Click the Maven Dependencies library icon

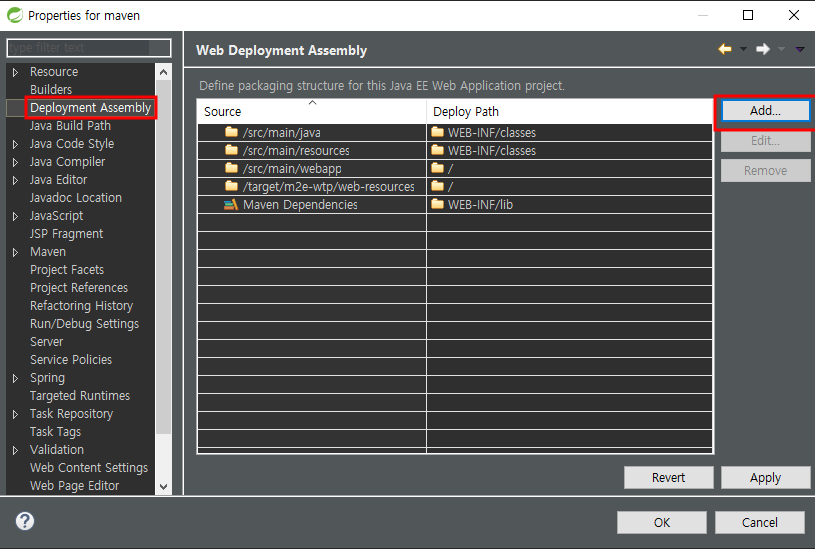point(231,204)
